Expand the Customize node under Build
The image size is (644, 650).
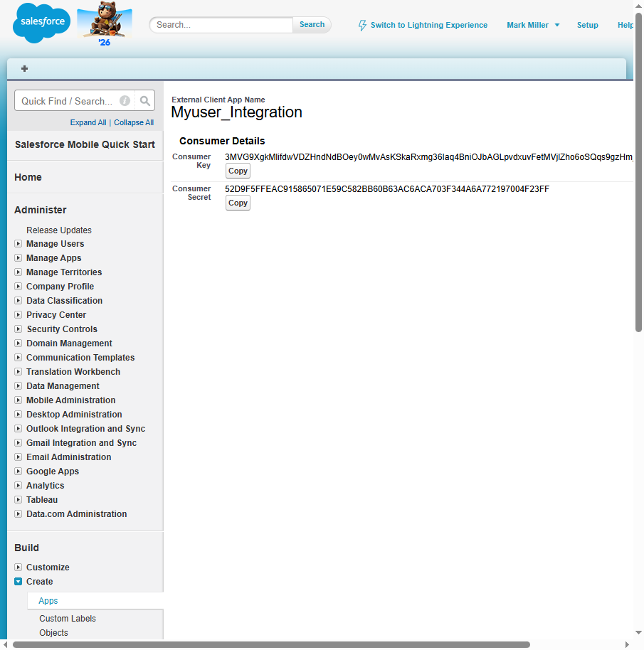point(19,567)
